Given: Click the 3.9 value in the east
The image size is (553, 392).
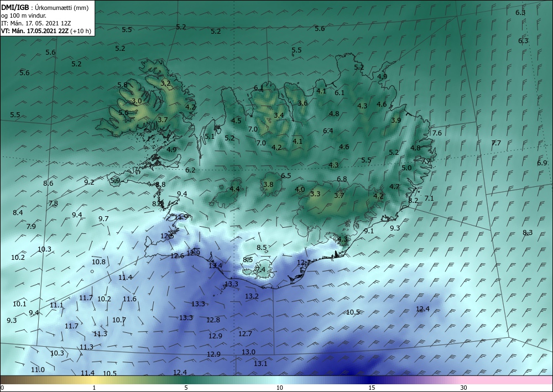Looking at the screenshot, I should [396, 120].
